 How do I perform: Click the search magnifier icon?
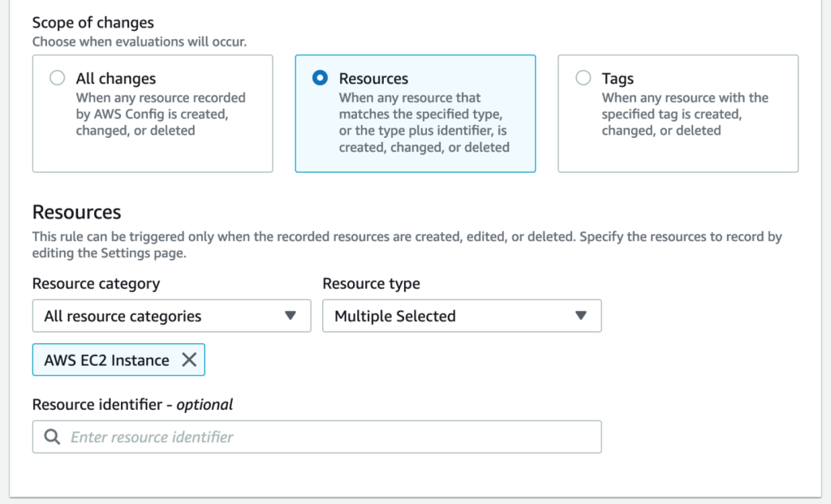click(x=51, y=437)
